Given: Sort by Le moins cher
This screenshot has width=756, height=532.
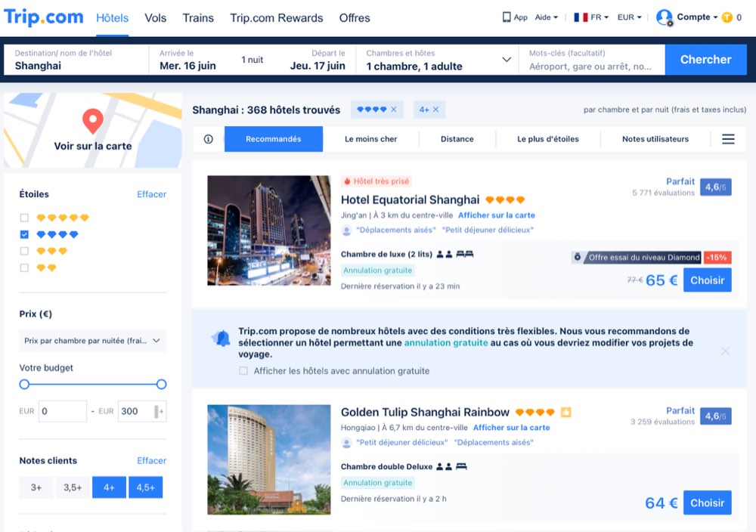Looking at the screenshot, I should [370, 139].
